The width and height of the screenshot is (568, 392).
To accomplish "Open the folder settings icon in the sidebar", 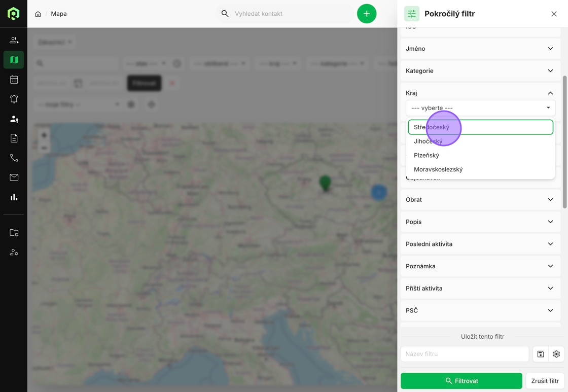I will pos(14,233).
